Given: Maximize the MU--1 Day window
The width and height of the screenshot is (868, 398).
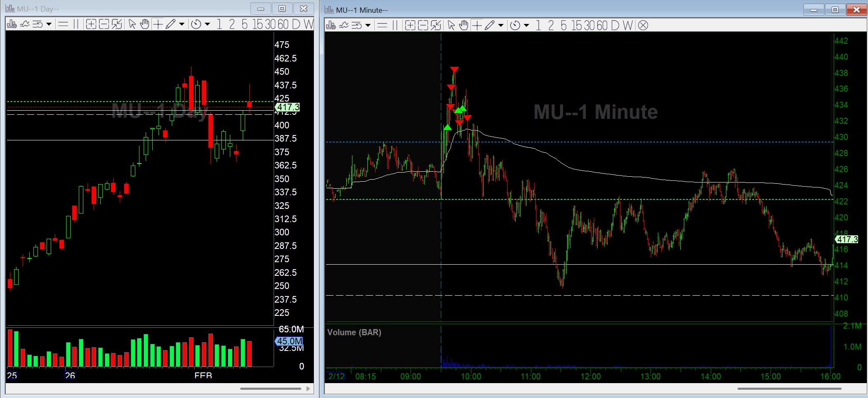Looking at the screenshot, I should tap(282, 9).
